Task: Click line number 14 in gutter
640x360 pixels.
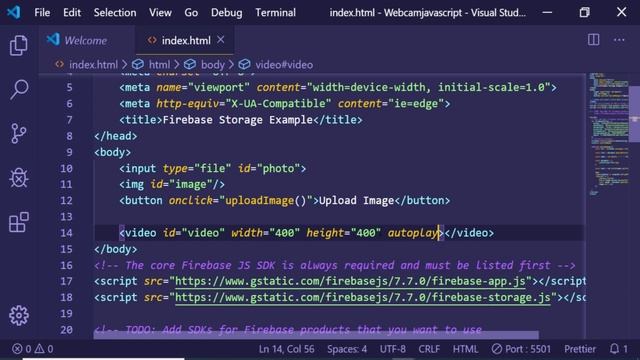Action: coord(66,233)
